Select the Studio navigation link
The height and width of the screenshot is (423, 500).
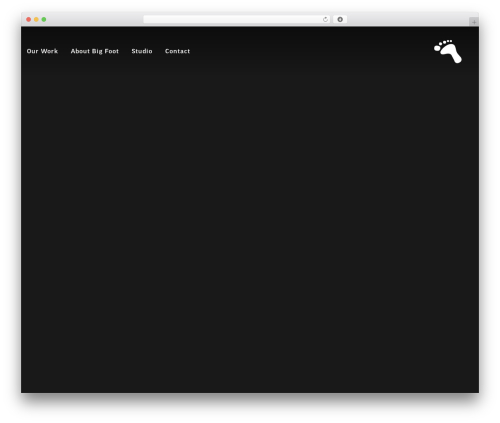(x=142, y=51)
